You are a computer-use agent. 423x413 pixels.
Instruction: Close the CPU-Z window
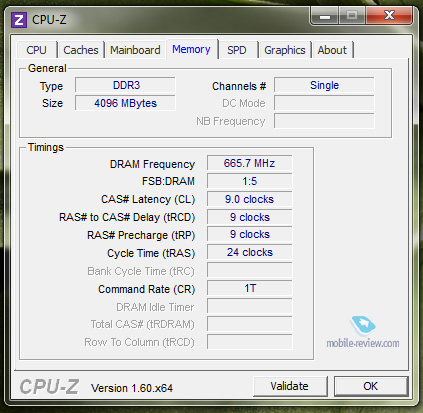tap(389, 16)
